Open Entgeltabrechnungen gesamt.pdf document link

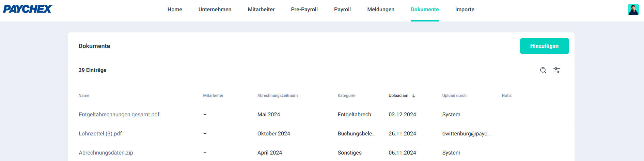click(119, 115)
